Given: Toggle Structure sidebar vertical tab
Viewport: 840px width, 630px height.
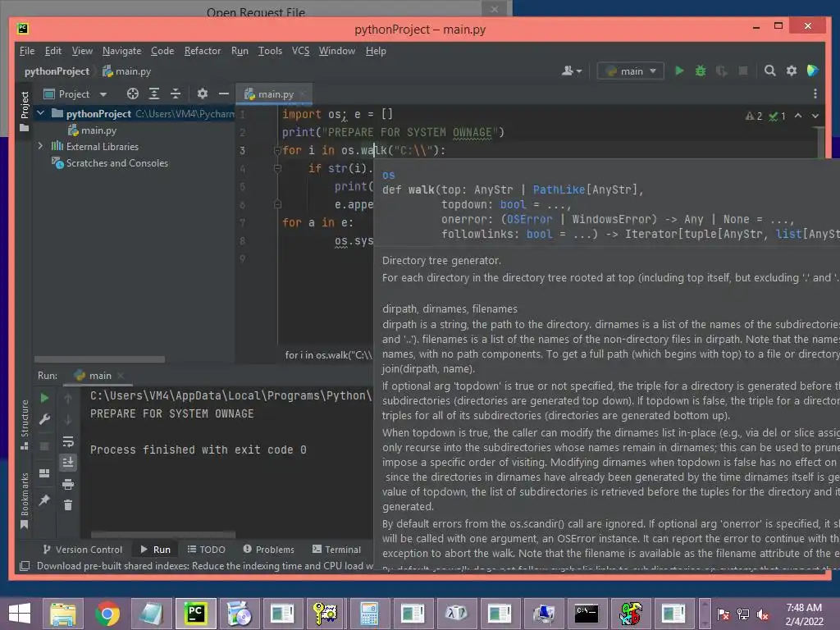Looking at the screenshot, I should coord(24,425).
